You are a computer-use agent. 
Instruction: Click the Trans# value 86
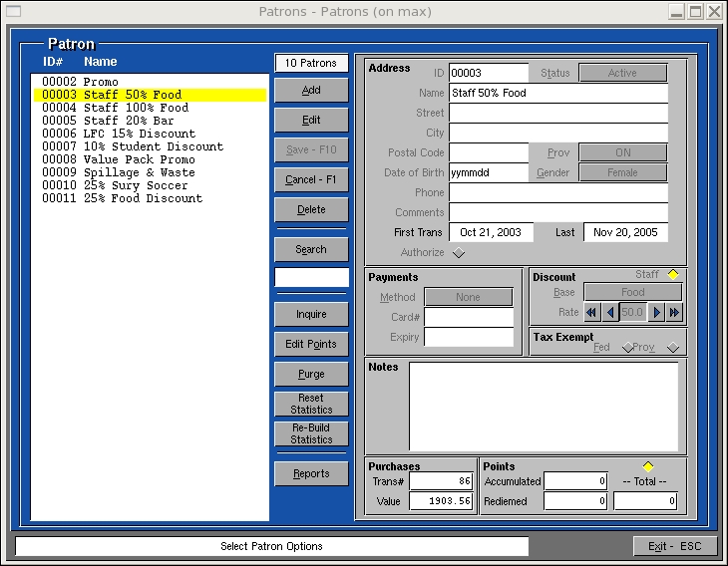pyautogui.click(x=441, y=481)
